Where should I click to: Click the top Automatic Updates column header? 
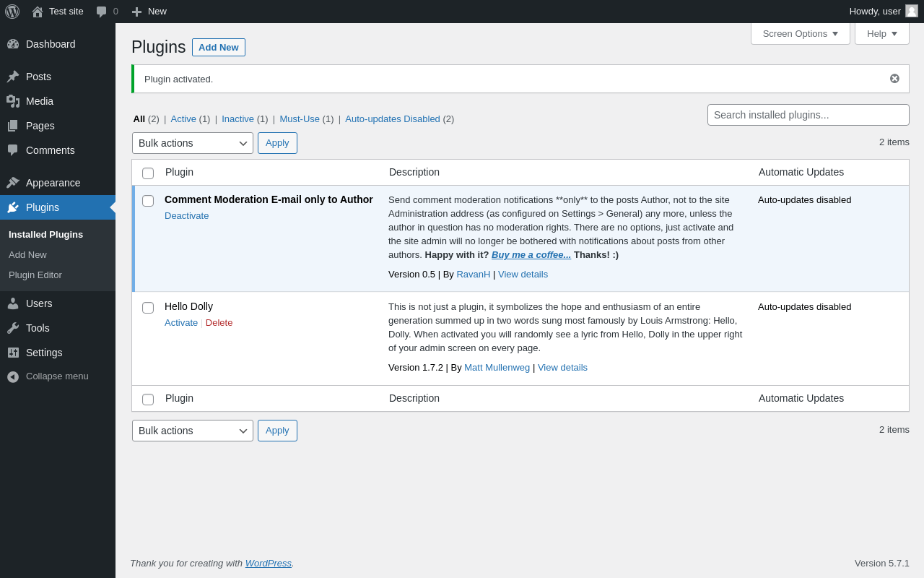coord(801,173)
